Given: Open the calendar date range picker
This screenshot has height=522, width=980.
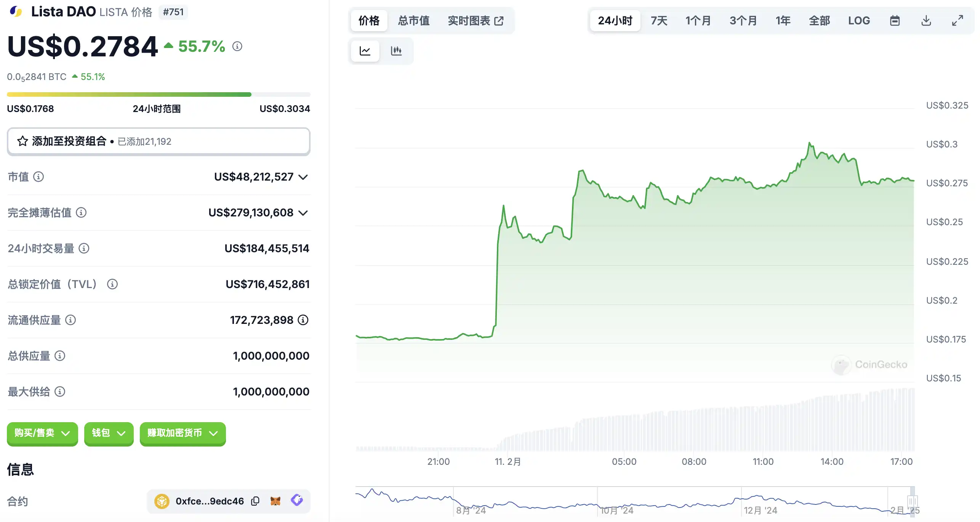Looking at the screenshot, I should 895,21.
